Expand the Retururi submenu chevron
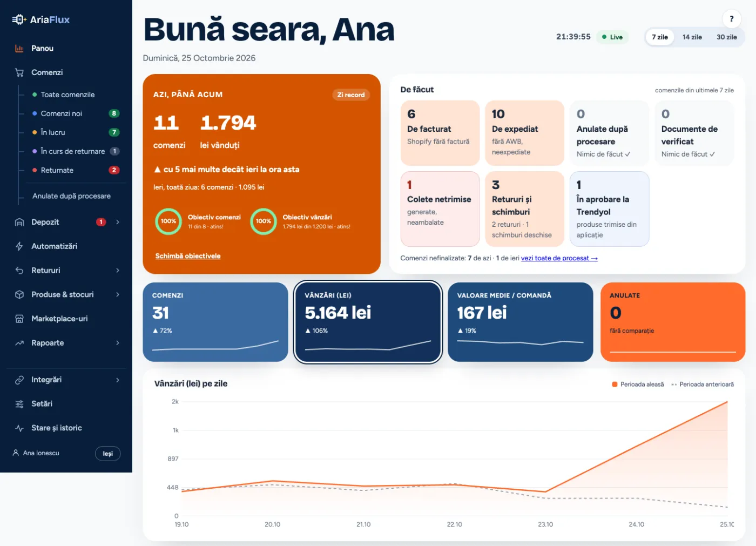Screen dimensions: 756x546 point(118,271)
